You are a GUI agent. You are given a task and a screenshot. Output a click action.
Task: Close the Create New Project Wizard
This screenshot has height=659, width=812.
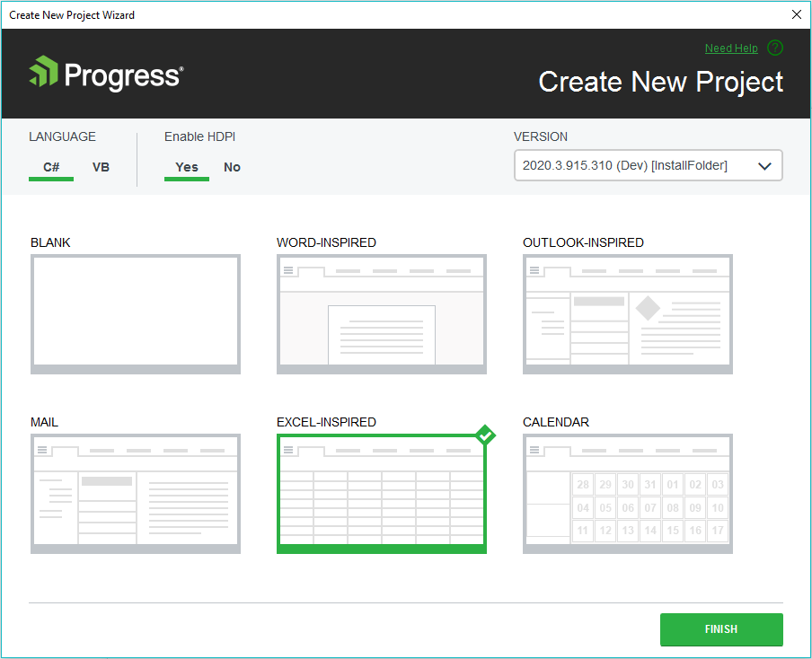(796, 14)
